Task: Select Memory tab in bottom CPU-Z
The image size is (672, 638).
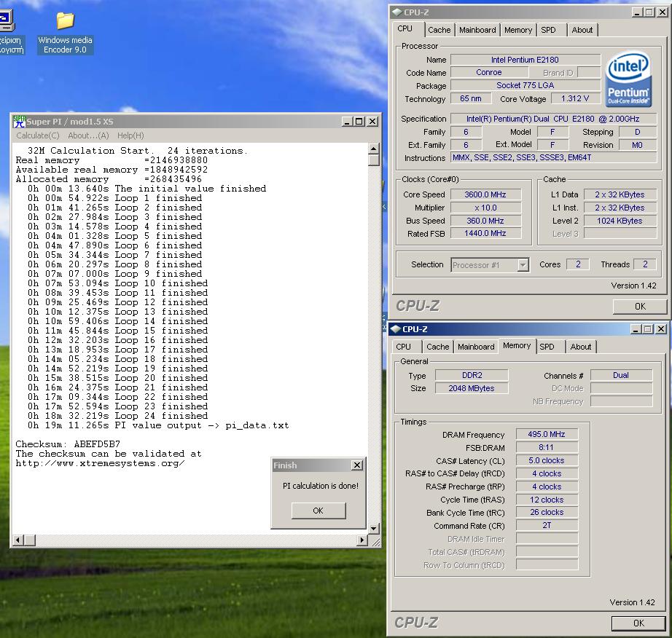Action: 517,345
